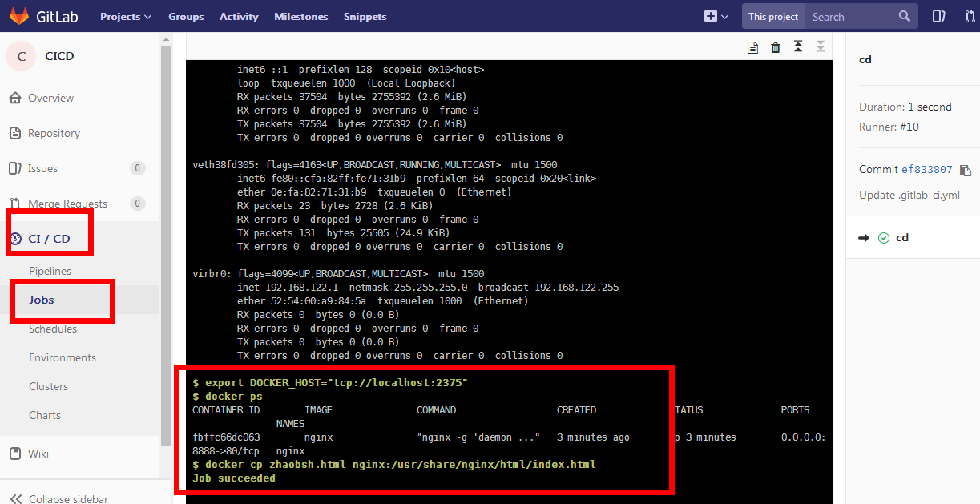
Task: Open the Groups page
Action: point(186,16)
